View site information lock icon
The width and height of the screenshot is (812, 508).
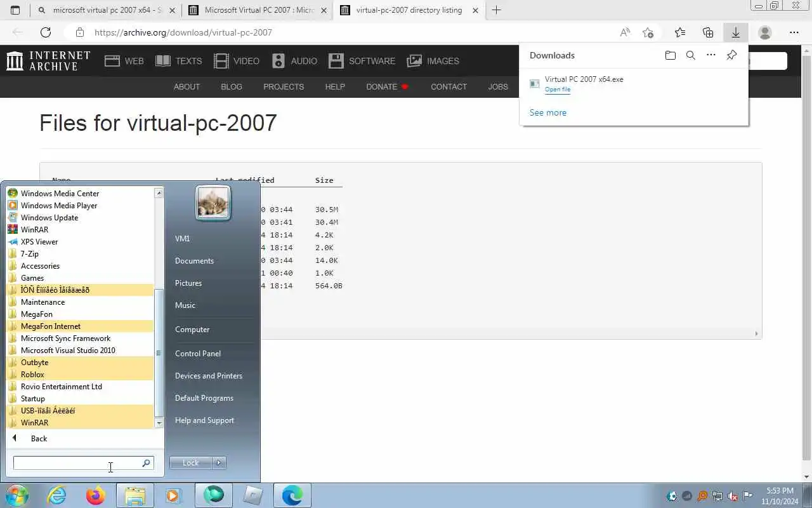pos(79,32)
